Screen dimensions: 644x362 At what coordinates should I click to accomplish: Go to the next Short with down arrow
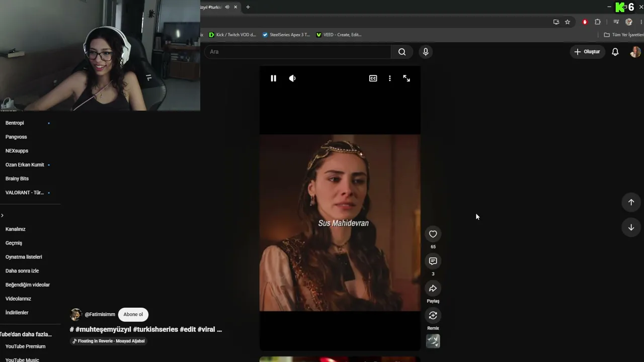coord(631,227)
